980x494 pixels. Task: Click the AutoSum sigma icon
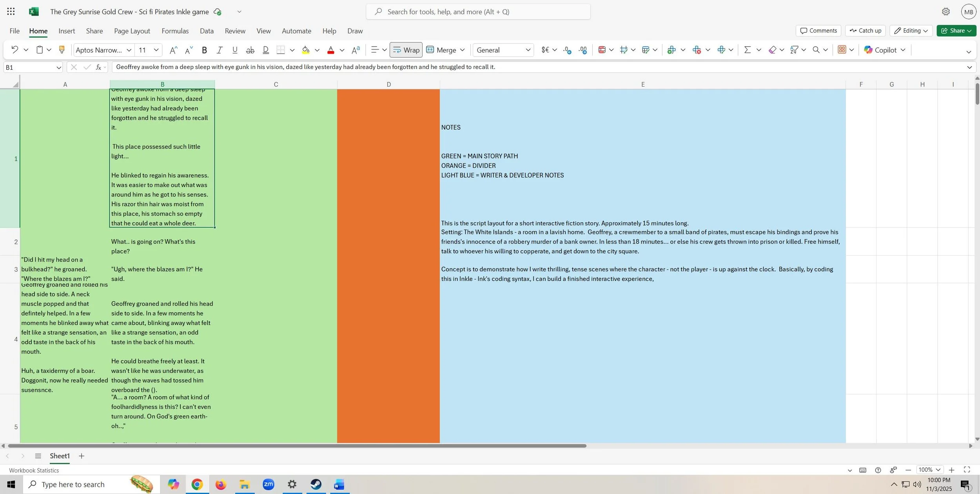pos(747,50)
